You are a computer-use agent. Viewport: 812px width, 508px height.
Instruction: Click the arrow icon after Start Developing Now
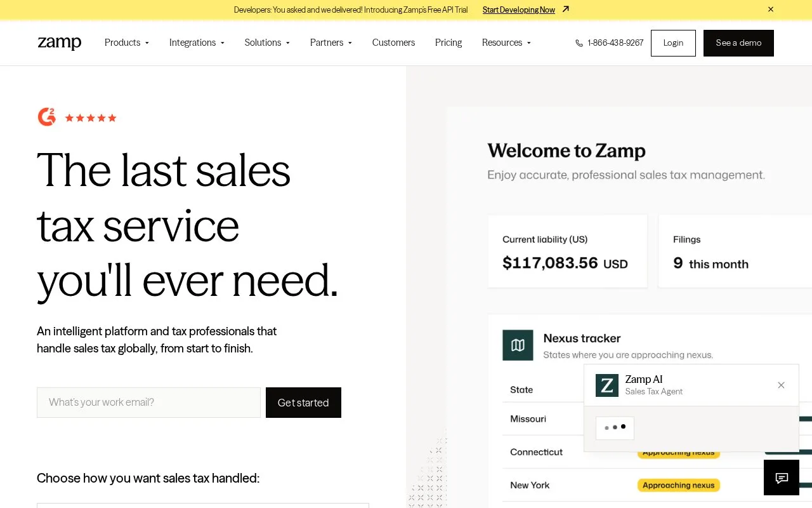(x=566, y=9)
